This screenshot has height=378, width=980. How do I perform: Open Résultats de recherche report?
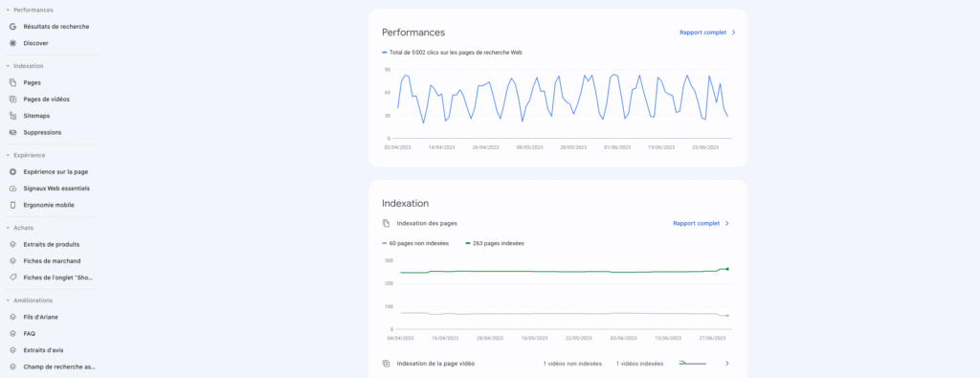(x=56, y=27)
